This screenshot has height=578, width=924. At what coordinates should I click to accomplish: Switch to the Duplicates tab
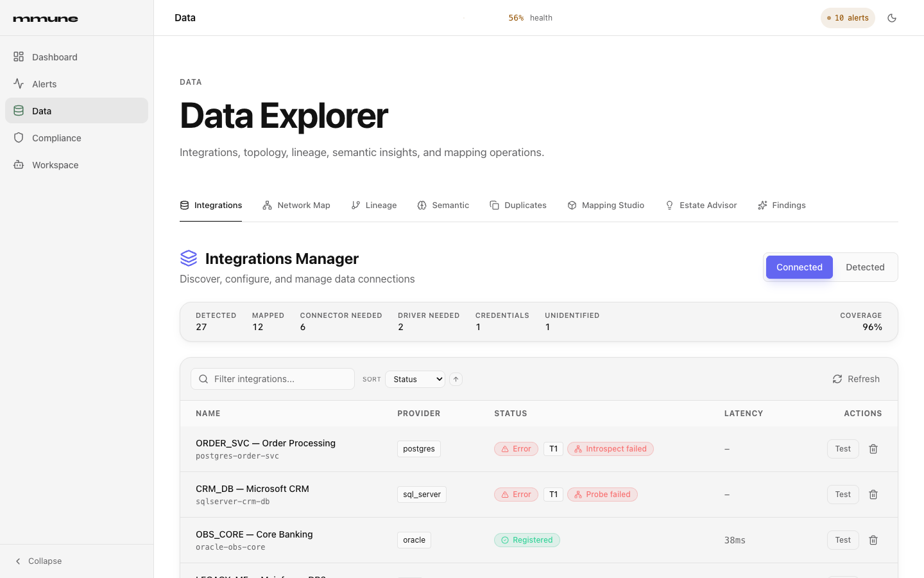pos(518,206)
